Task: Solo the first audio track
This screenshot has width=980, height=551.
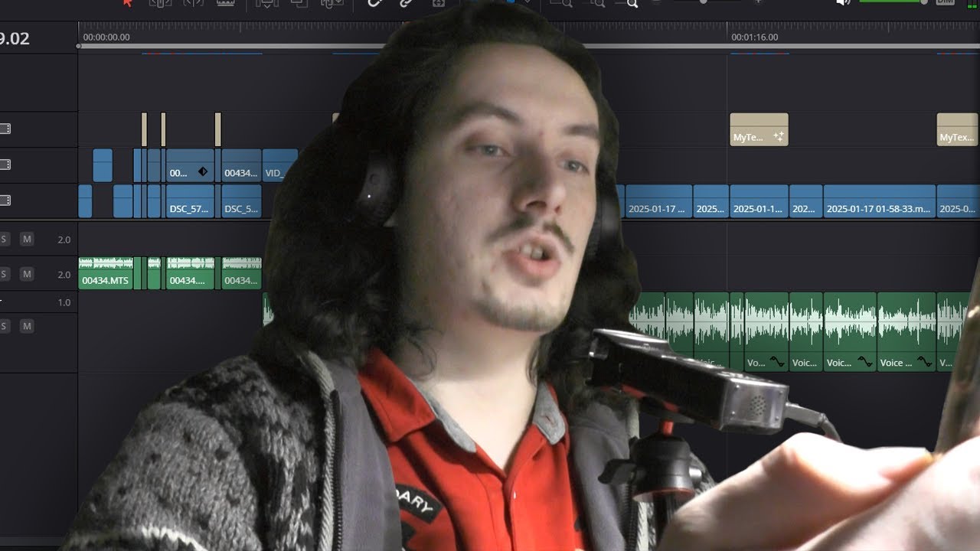Action: (x=4, y=240)
